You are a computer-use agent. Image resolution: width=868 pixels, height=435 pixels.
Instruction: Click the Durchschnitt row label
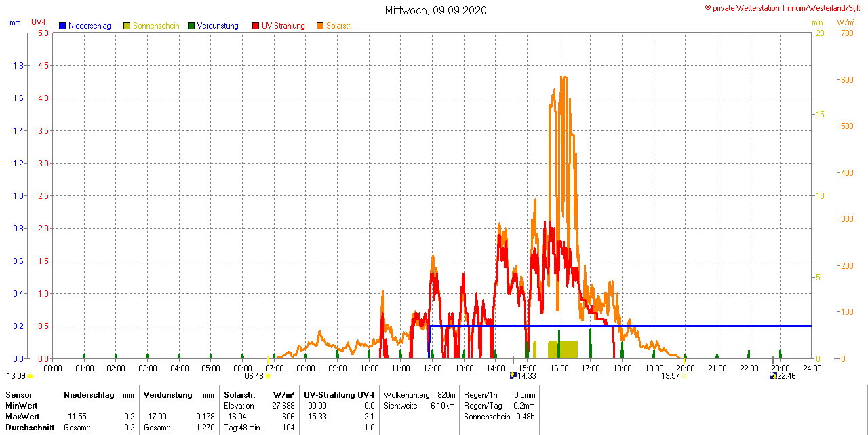30,428
